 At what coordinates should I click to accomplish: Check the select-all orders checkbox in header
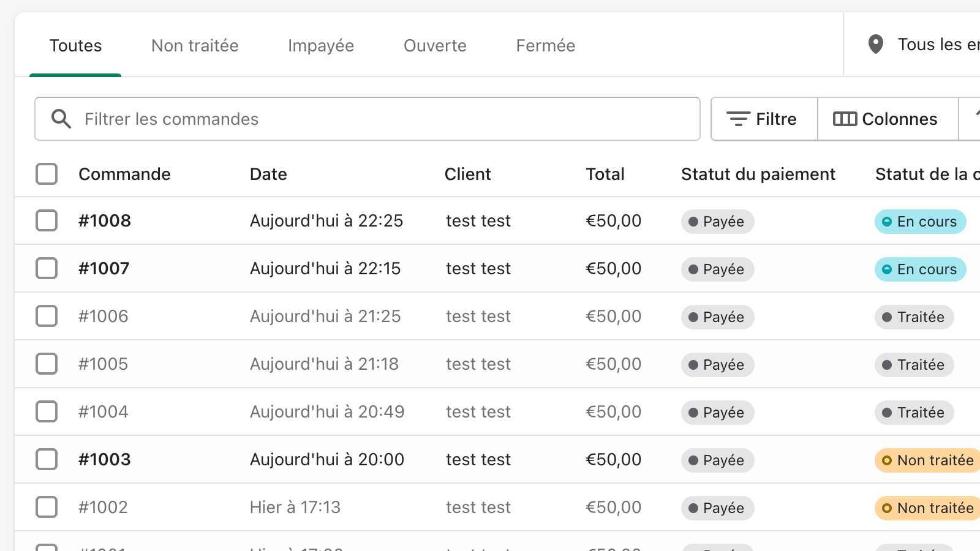tap(47, 174)
